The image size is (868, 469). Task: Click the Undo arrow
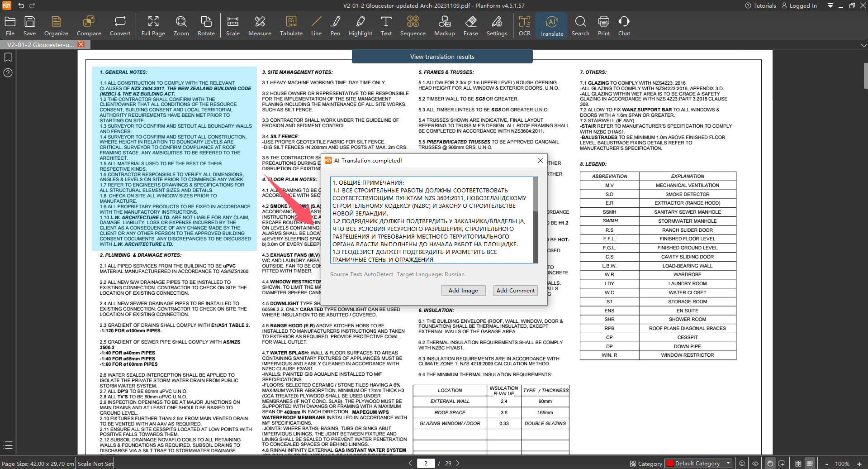(x=21, y=5)
